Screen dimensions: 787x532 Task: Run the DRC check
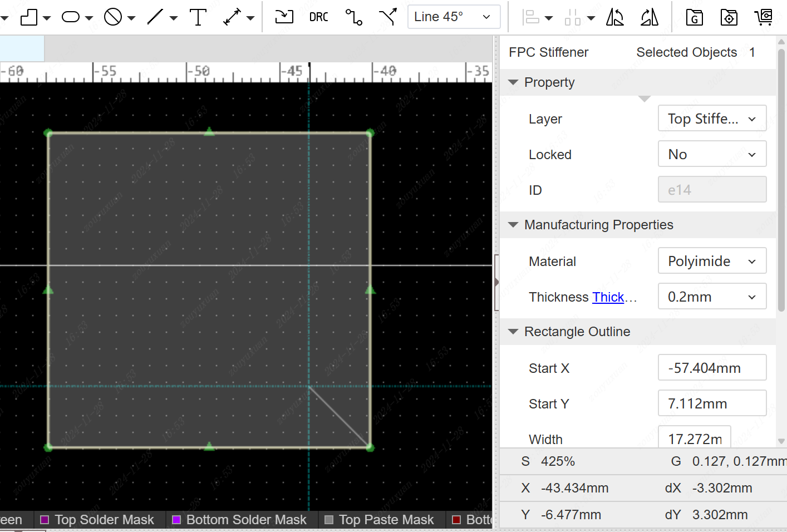coord(318,17)
